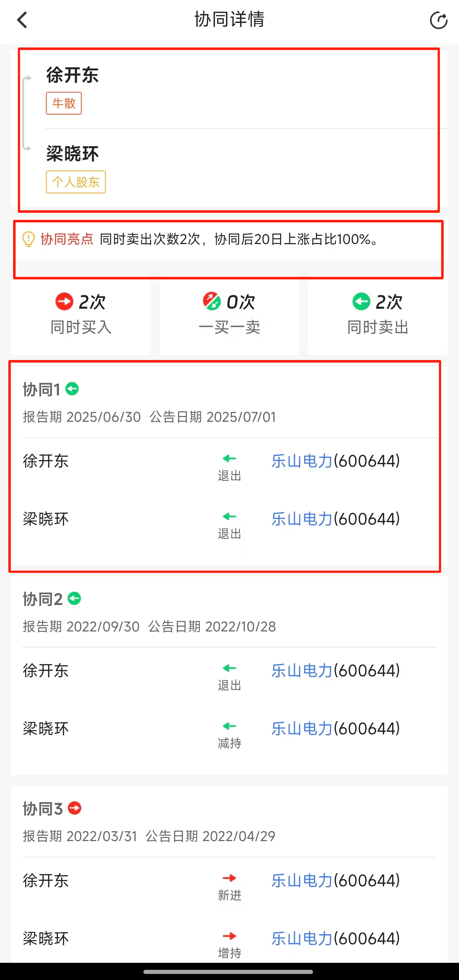Viewport: 459px width, 980px height.
Task: Select the 同时买入 2次 card
Action: coord(81,313)
